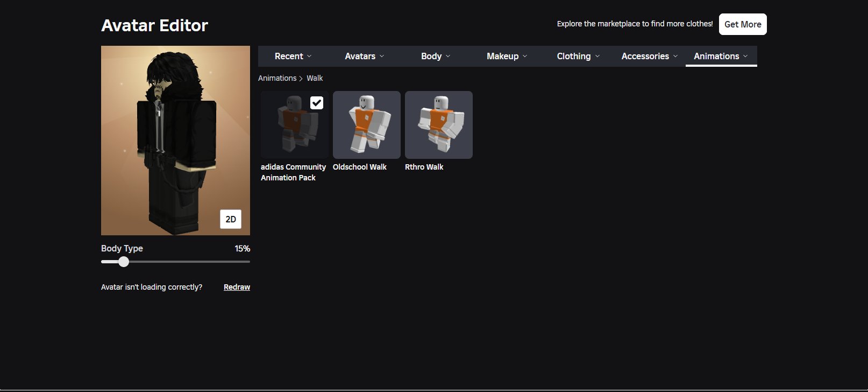This screenshot has height=392, width=868.
Task: Click the Oldschool Walk label
Action: coord(360,167)
